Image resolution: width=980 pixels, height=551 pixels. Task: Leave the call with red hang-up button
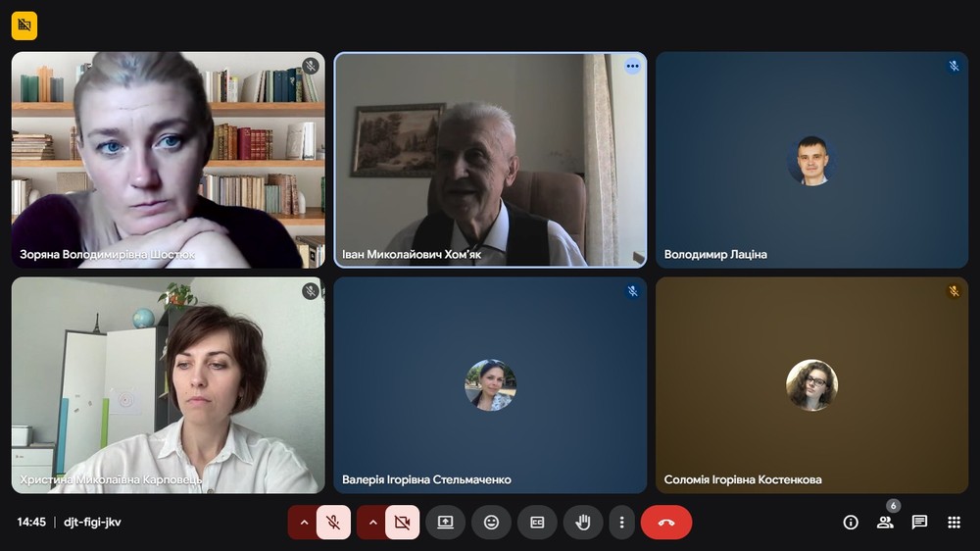[x=666, y=523]
